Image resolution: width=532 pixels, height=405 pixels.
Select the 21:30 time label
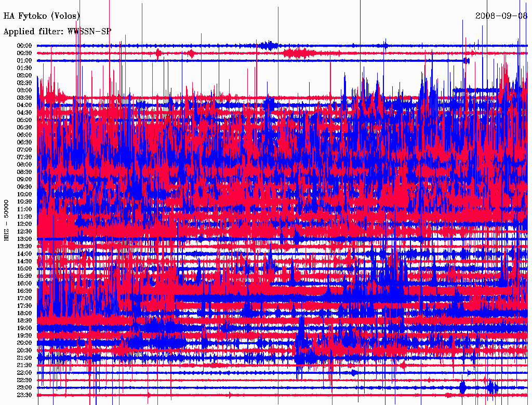(x=24, y=366)
